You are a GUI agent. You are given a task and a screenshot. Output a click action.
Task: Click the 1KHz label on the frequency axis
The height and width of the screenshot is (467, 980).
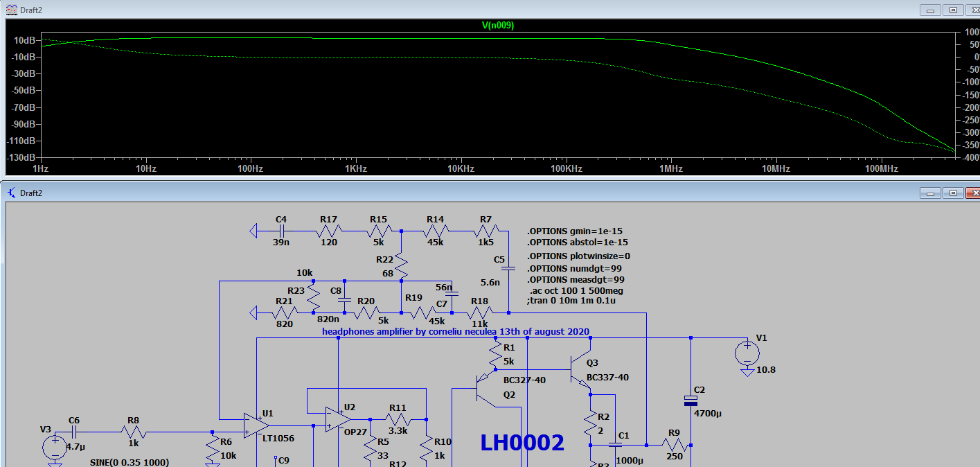355,169
